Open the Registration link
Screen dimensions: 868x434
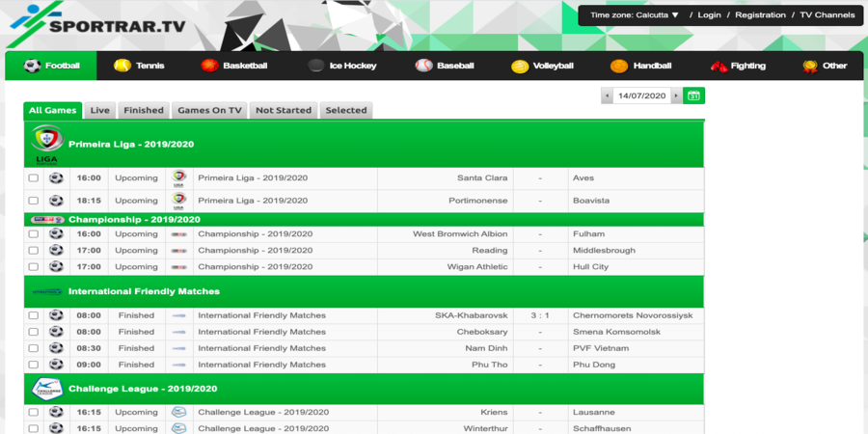pyautogui.click(x=760, y=14)
